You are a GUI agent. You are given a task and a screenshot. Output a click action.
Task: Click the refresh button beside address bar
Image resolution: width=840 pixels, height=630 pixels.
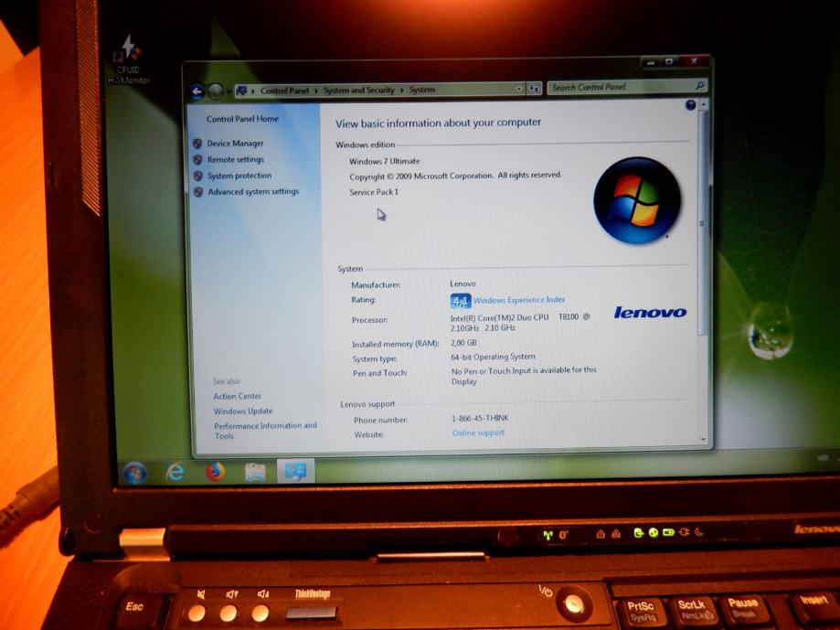point(534,89)
